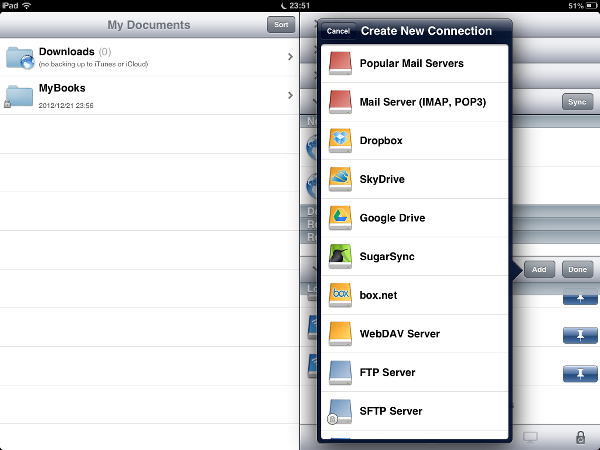Choose SFTP Server connection option
600x450 pixels.
tap(415, 411)
